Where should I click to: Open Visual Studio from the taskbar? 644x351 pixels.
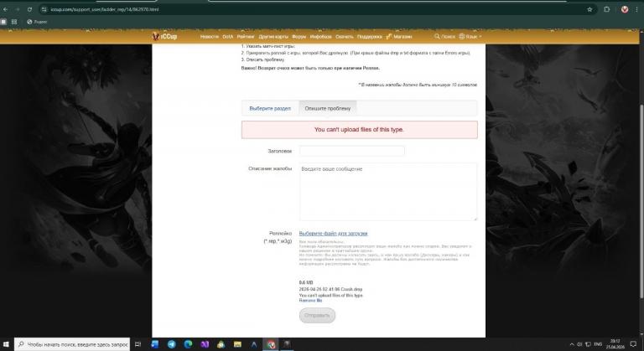pos(205,344)
